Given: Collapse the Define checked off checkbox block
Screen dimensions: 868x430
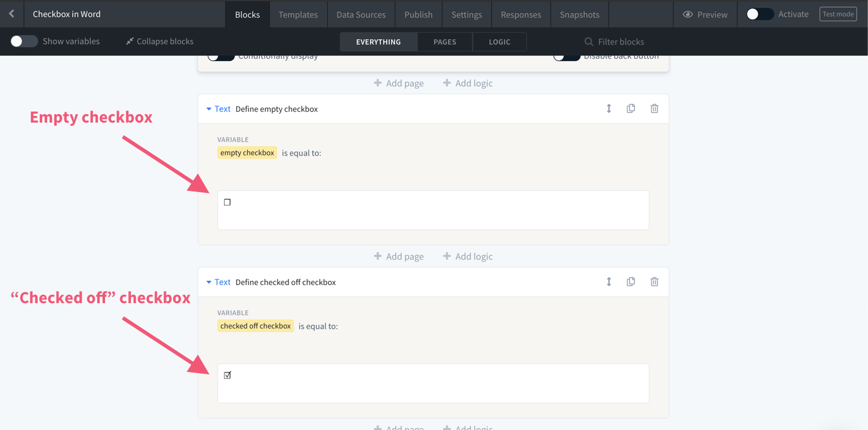Looking at the screenshot, I should point(209,282).
